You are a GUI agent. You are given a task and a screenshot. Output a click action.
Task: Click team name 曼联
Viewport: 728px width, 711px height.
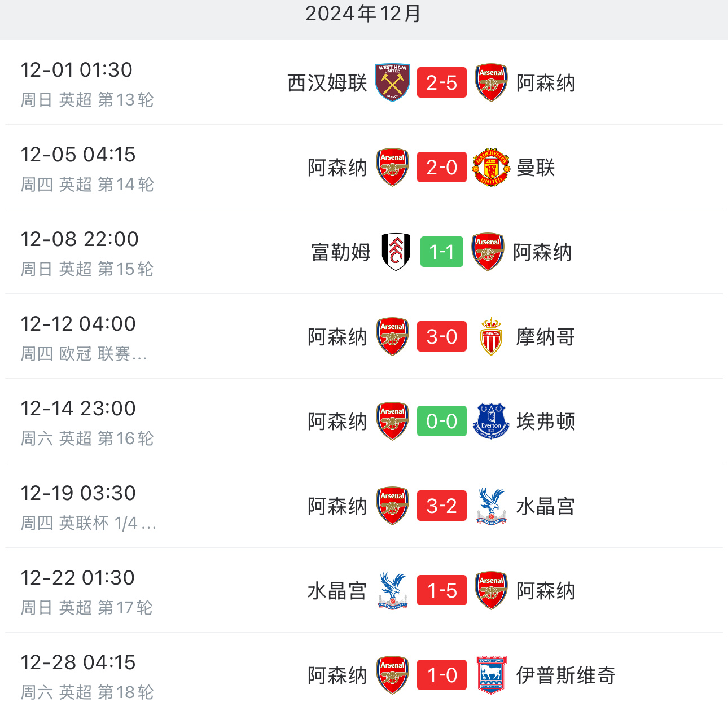pos(536,168)
